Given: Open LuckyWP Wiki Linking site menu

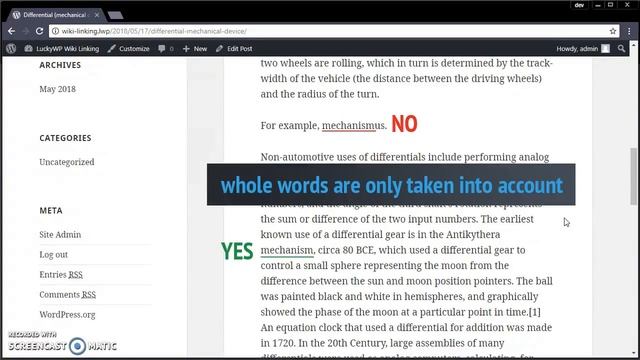Looking at the screenshot, I should pos(62,49).
